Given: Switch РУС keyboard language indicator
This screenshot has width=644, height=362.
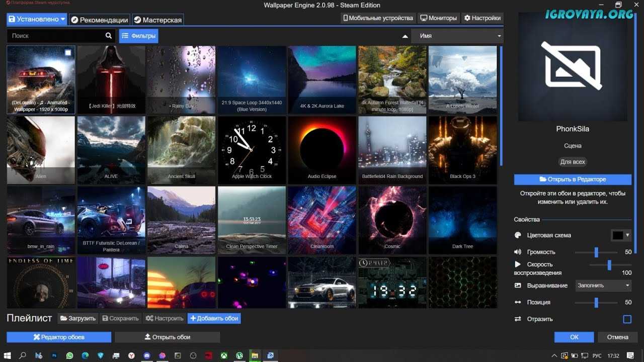Looking at the screenshot, I should pyautogui.click(x=597, y=356).
